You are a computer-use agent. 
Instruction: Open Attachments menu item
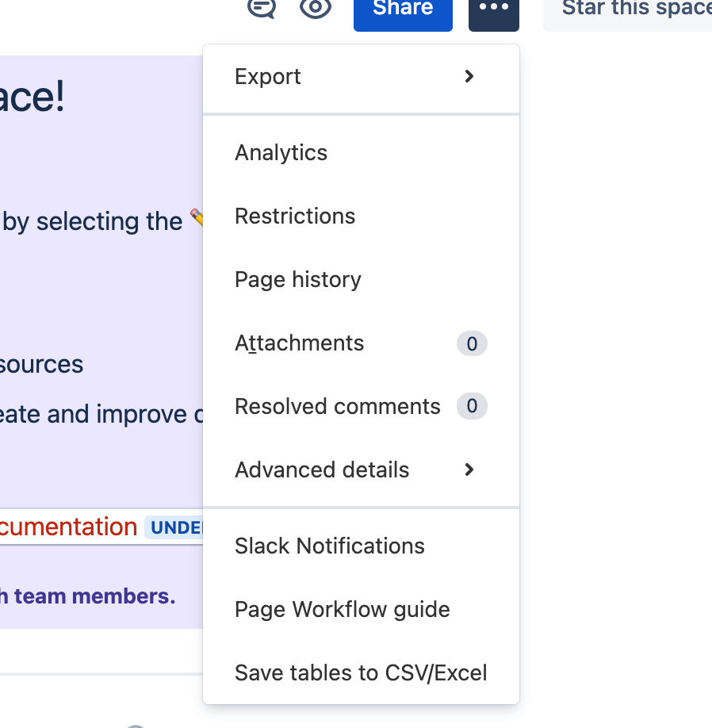361,343
